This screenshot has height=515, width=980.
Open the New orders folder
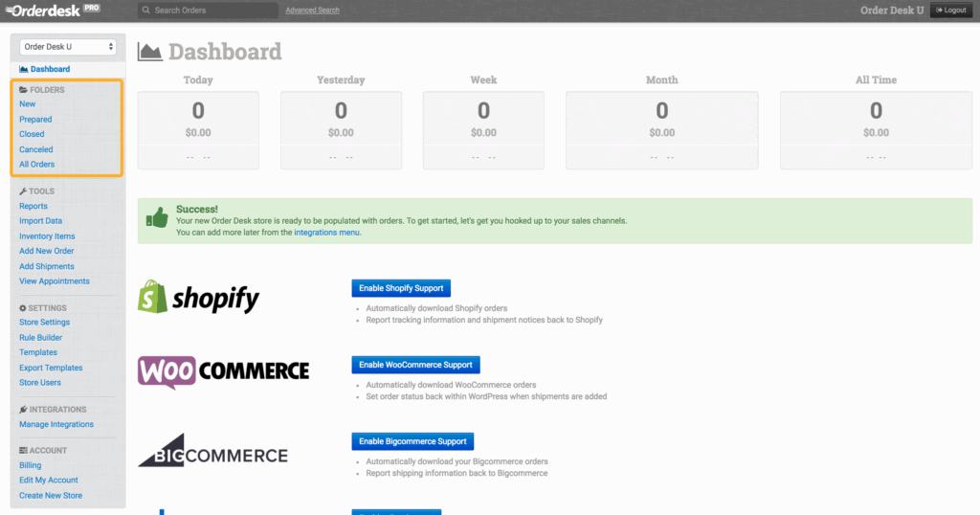(28, 104)
